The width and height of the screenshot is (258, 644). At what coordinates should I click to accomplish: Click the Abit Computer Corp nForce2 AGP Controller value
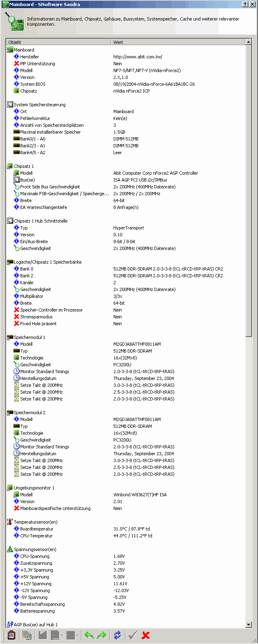coord(156,173)
